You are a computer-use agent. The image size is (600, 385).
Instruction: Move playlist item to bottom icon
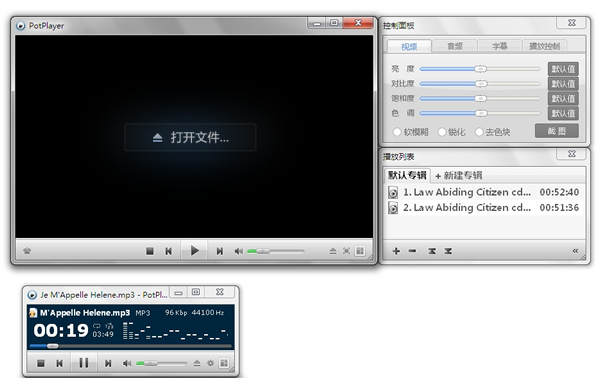point(448,251)
